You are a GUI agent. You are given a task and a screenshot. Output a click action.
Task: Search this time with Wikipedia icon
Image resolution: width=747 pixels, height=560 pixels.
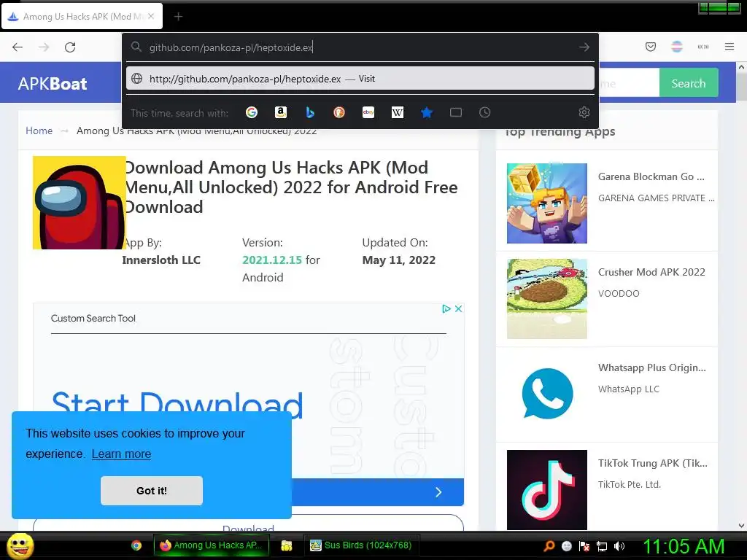point(398,112)
